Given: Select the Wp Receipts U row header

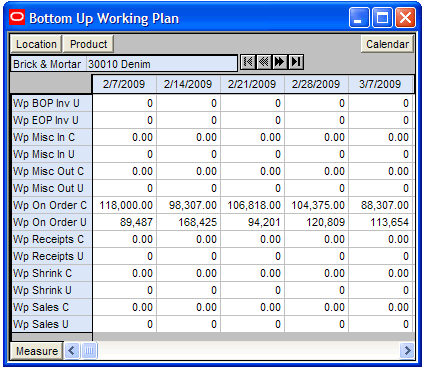Looking at the screenshot, I should (52, 256).
